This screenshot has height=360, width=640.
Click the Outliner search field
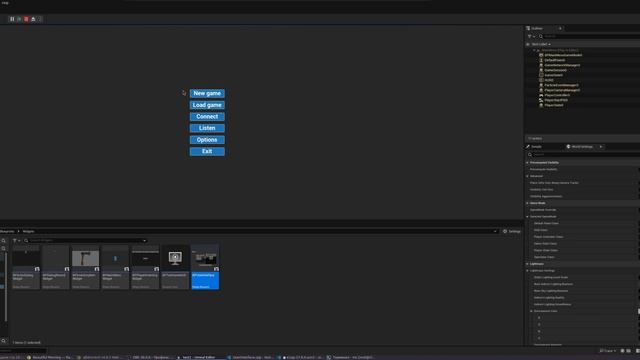tap(590, 36)
